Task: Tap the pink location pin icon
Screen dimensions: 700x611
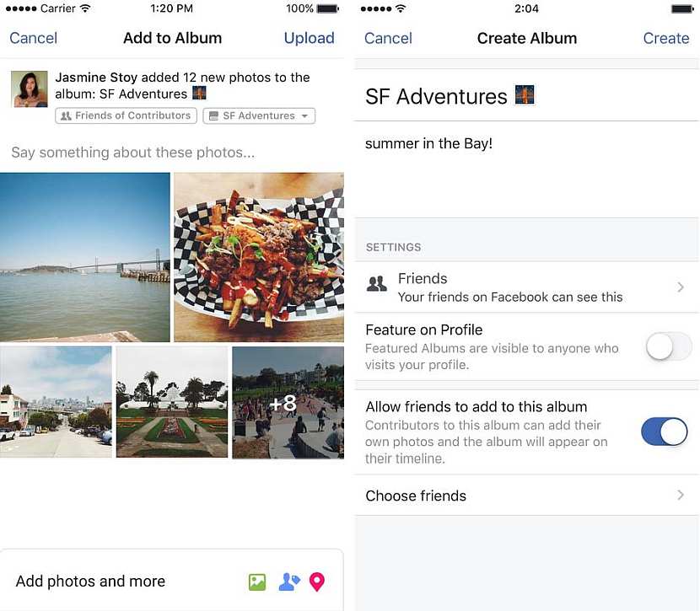Action: pyautogui.click(x=317, y=582)
